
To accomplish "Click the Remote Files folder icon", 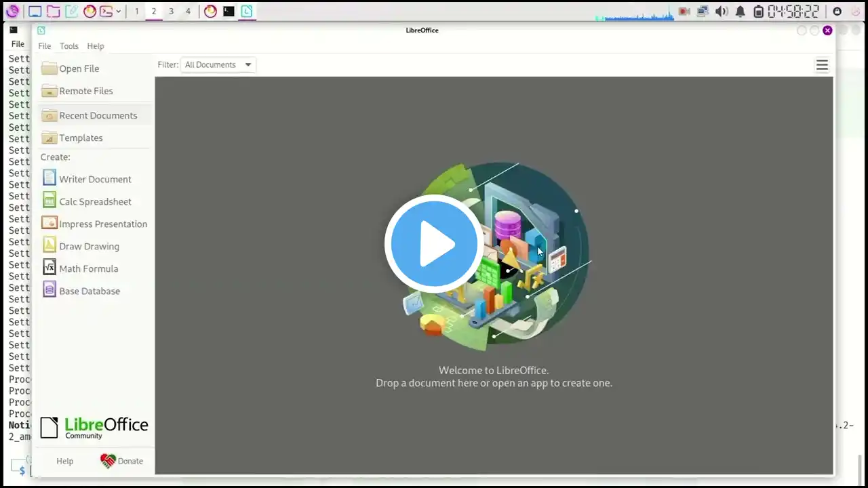I will coord(49,91).
